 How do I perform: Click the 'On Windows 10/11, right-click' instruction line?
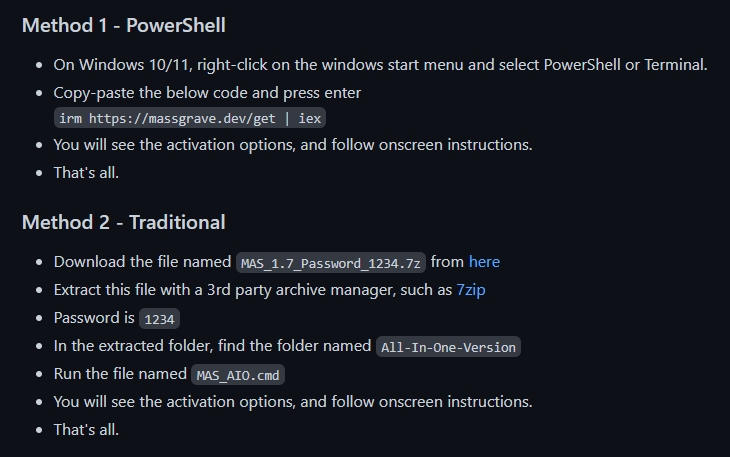click(380, 65)
